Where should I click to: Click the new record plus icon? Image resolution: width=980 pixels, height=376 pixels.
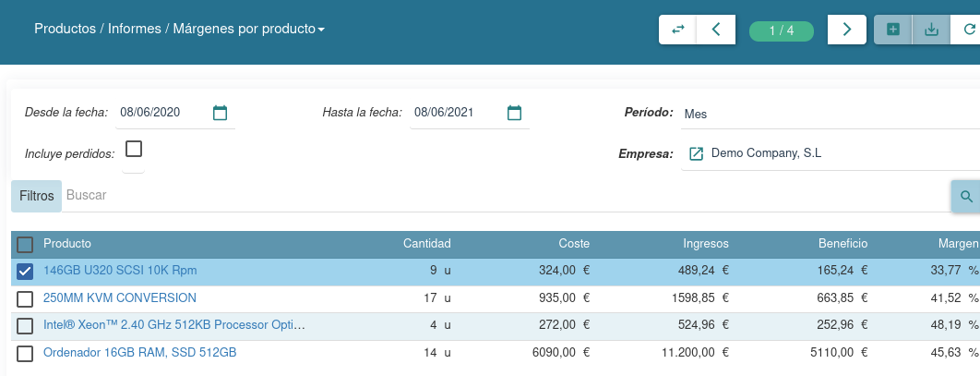click(892, 30)
